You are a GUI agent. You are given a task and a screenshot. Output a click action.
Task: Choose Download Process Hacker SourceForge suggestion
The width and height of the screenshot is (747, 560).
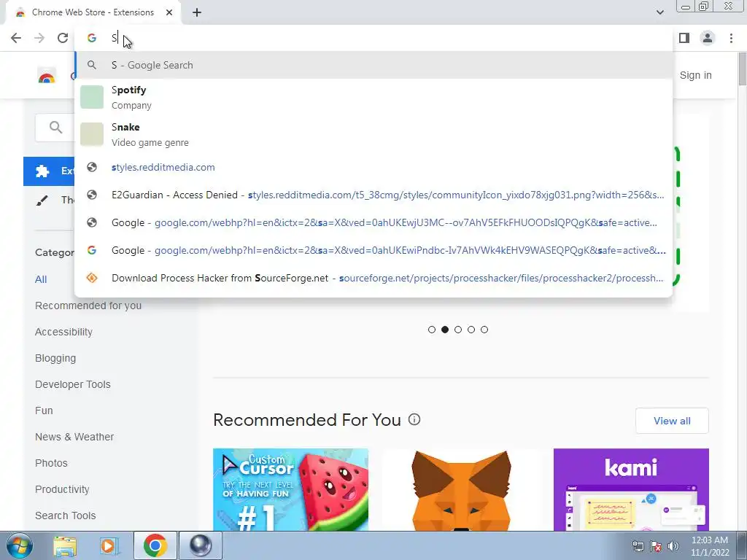[374, 278]
